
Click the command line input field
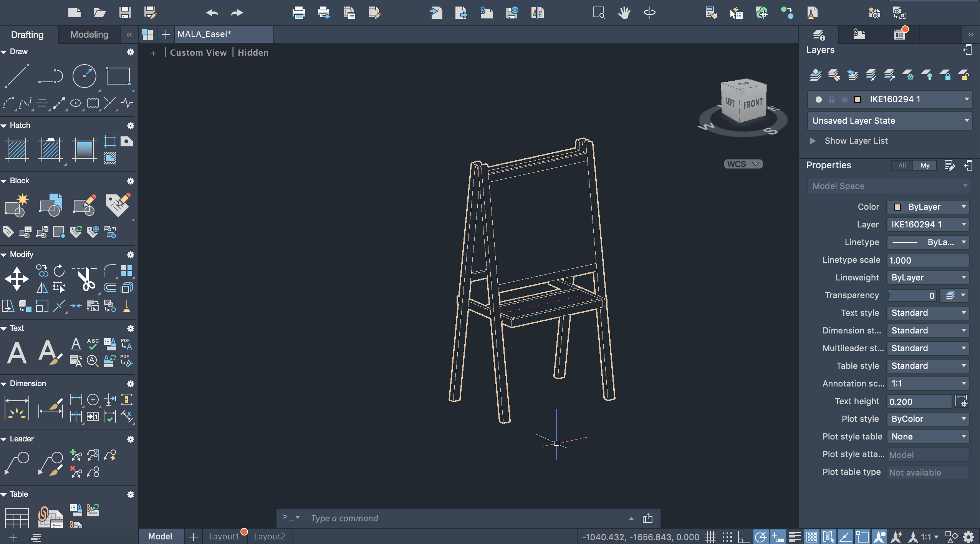click(461, 518)
